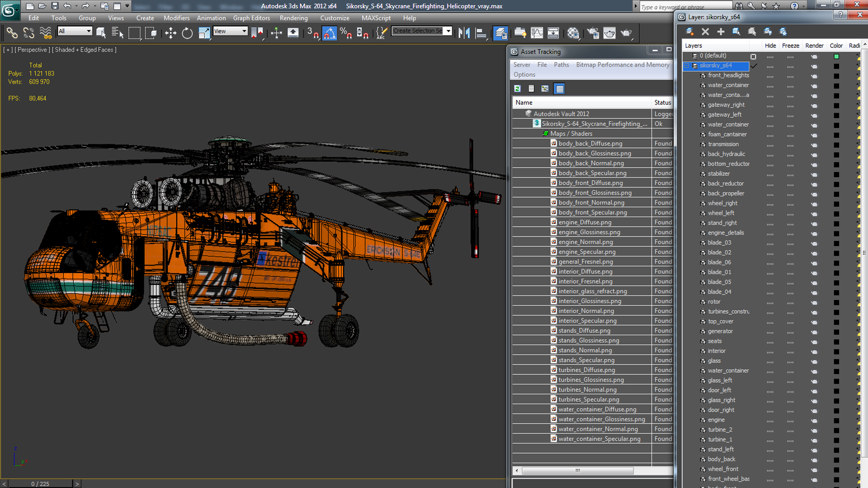The height and width of the screenshot is (488, 868).
Task: Click the timeline frame slider 0 / 225
Action: pyautogui.click(x=40, y=484)
